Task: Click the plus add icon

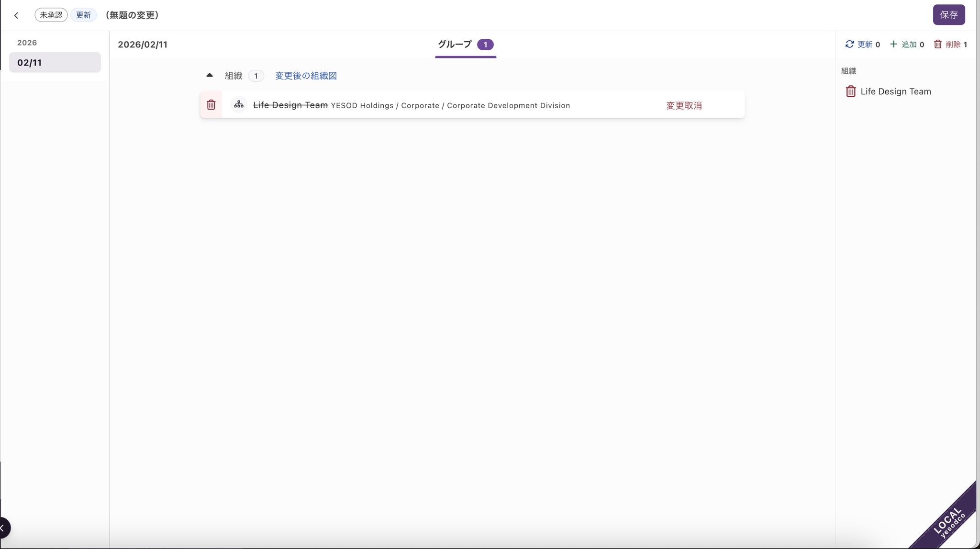Action: [x=893, y=44]
